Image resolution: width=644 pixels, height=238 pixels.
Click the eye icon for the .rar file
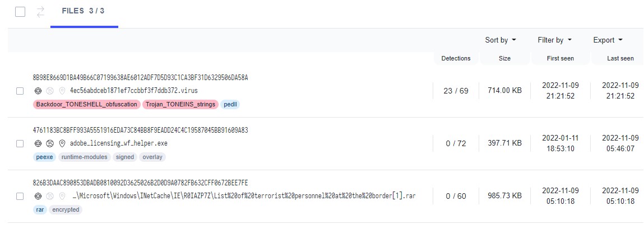pos(38,196)
